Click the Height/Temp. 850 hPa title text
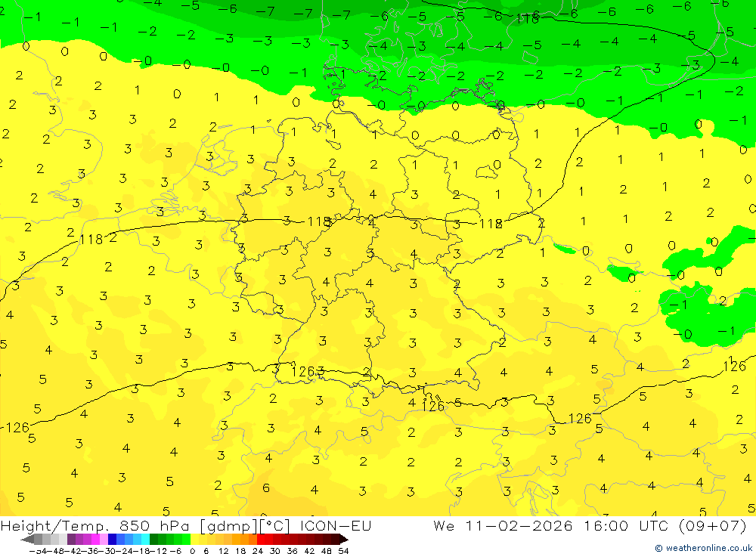The width and height of the screenshot is (756, 554). coord(94,525)
